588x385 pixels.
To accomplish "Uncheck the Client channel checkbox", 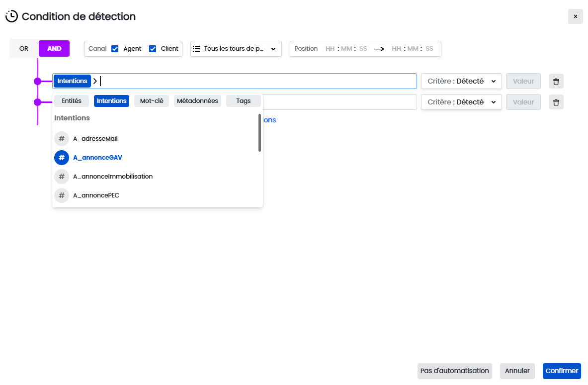I will (x=153, y=49).
